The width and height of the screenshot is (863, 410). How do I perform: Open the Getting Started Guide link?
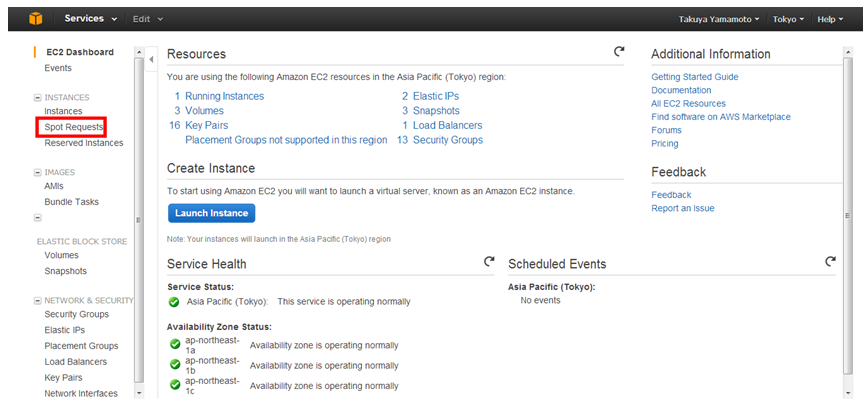(x=695, y=77)
